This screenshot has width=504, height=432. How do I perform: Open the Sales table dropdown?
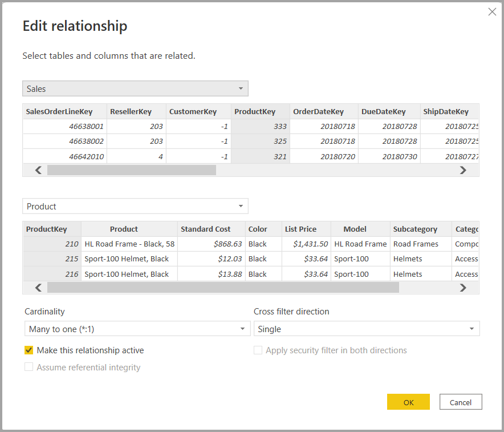(135, 88)
